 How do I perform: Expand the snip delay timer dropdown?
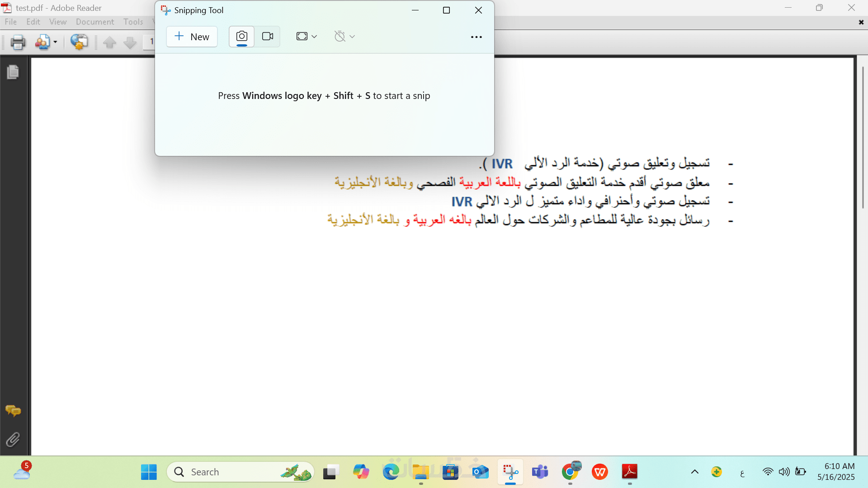click(x=344, y=37)
